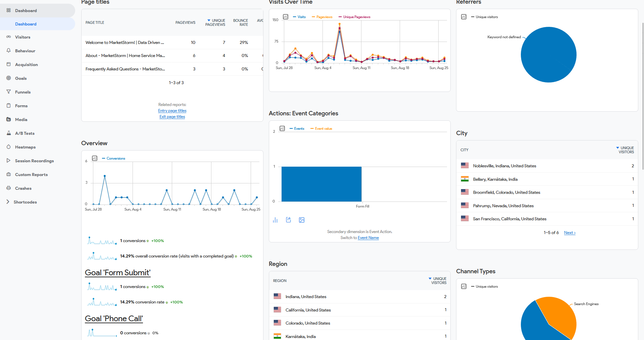Open metrics picker in Channel Types widget

464,286
